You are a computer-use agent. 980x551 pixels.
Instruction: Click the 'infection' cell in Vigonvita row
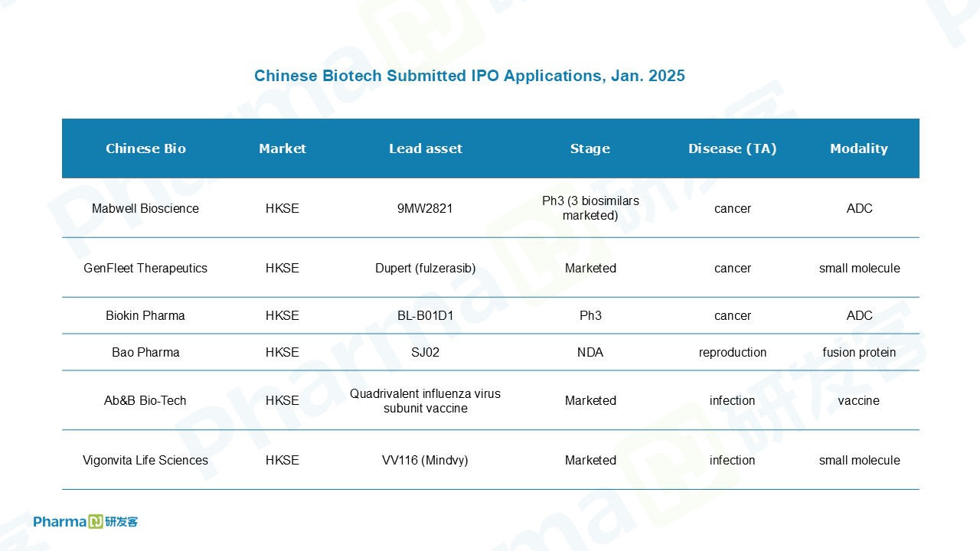point(733,460)
